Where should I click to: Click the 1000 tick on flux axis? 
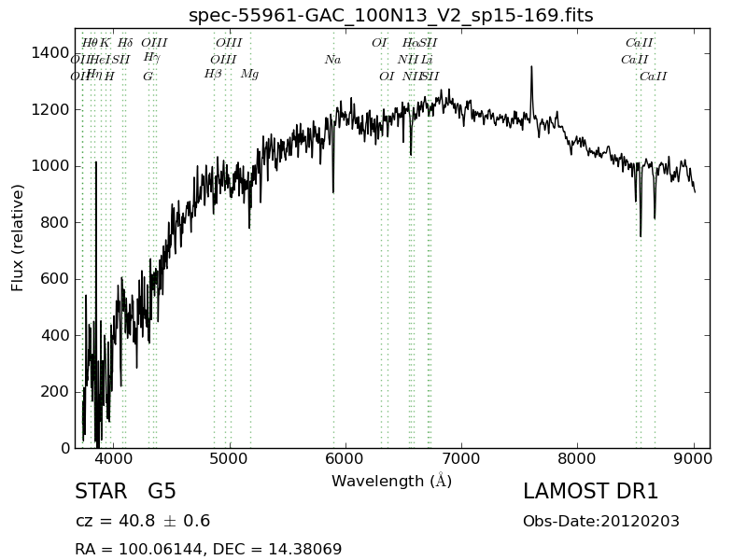click(50, 166)
